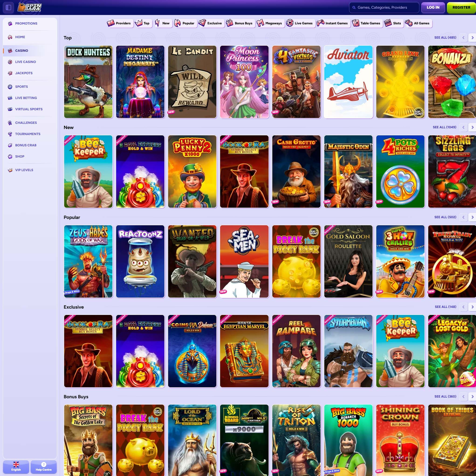Open Live Casino from the sidebar
This screenshot has height=476, width=476.
coord(25,62)
